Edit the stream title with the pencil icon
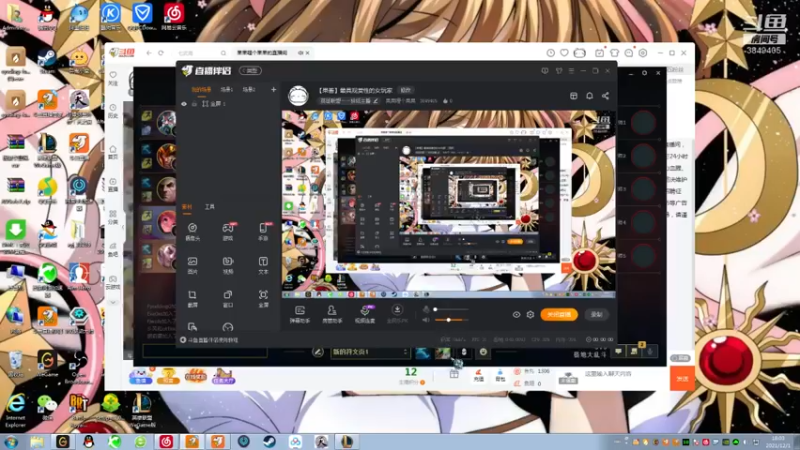Viewport: 800px width, 450px height. click(376, 101)
